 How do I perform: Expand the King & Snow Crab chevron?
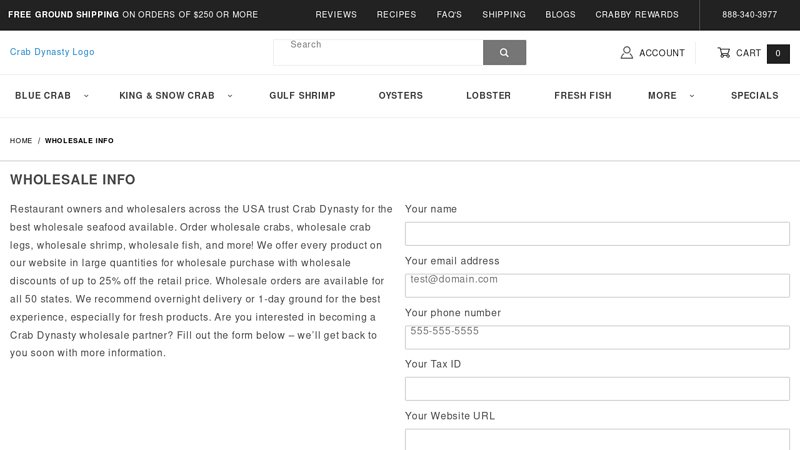pos(230,96)
